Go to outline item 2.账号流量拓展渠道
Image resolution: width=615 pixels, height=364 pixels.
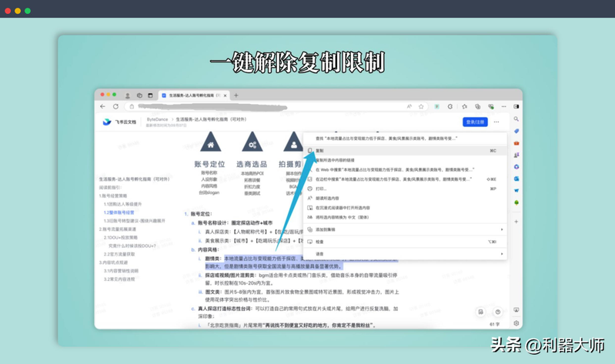pos(118,229)
